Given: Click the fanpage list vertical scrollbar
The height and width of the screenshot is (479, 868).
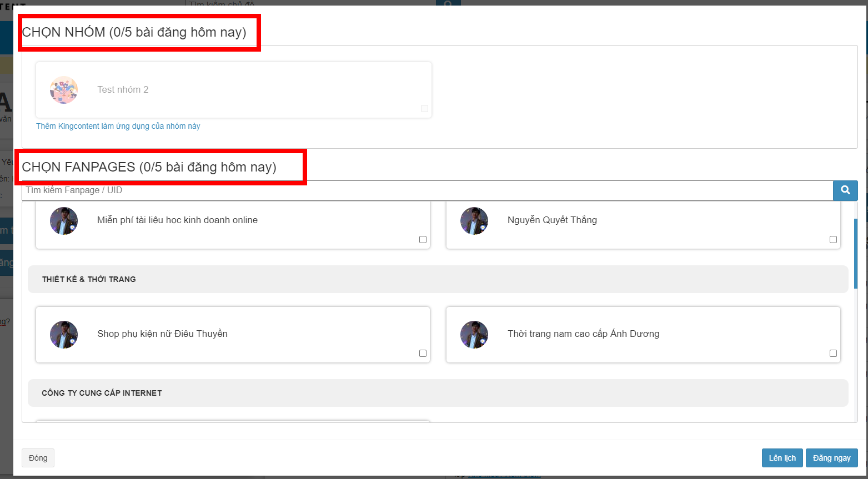Looking at the screenshot, I should 856,254.
